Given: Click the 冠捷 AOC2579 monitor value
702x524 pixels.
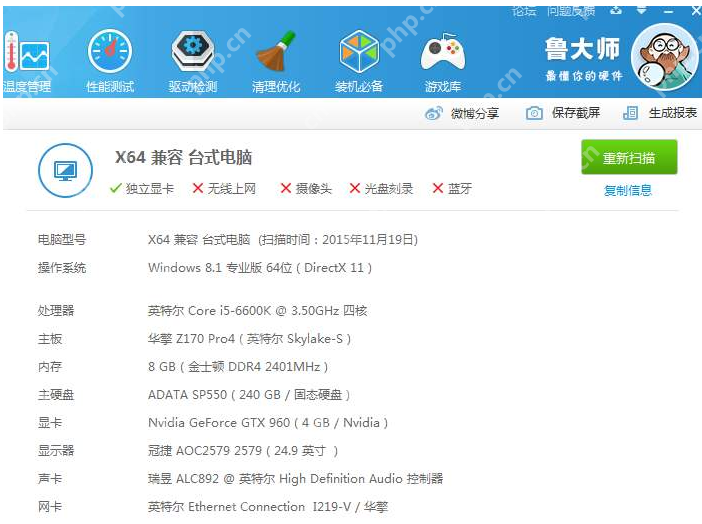Looking at the screenshot, I should pyautogui.click(x=243, y=451).
